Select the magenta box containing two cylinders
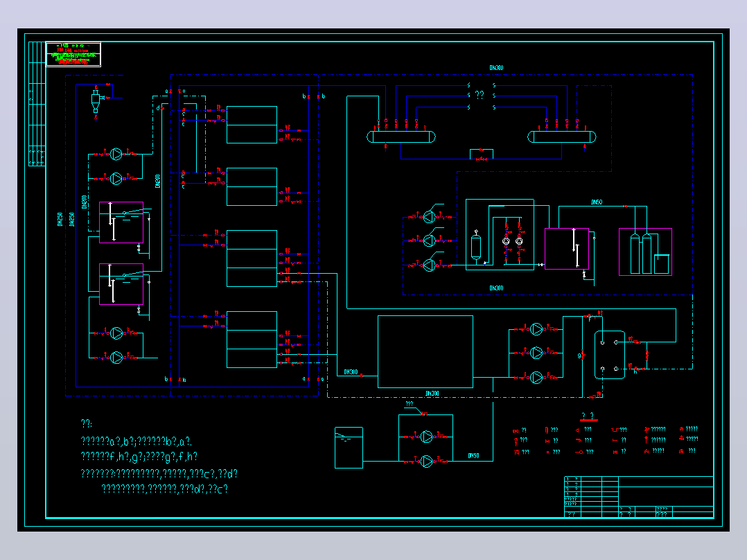 coord(646,252)
